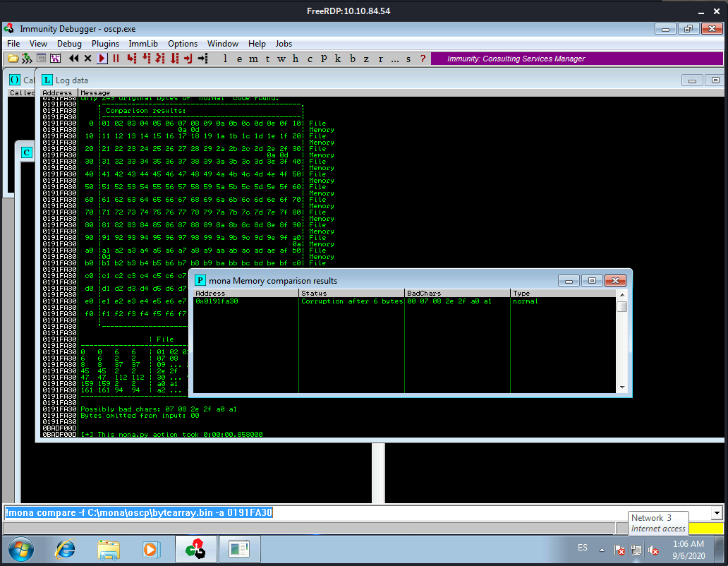This screenshot has width=728, height=566.
Task: Click the Go to address arrow icon
Action: pyautogui.click(x=202, y=59)
